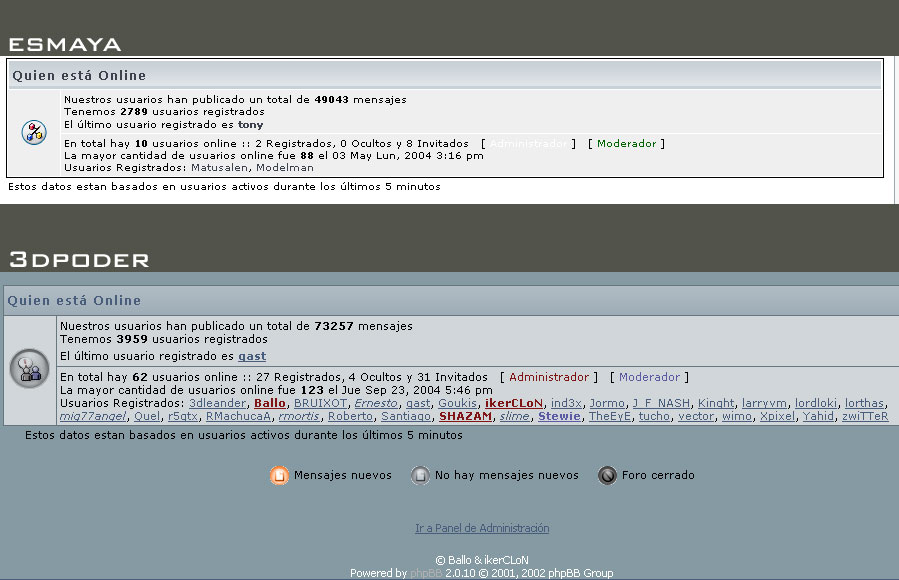The height and width of the screenshot is (580, 899).
Task: Open Goukis's user profile
Action: coord(458,403)
